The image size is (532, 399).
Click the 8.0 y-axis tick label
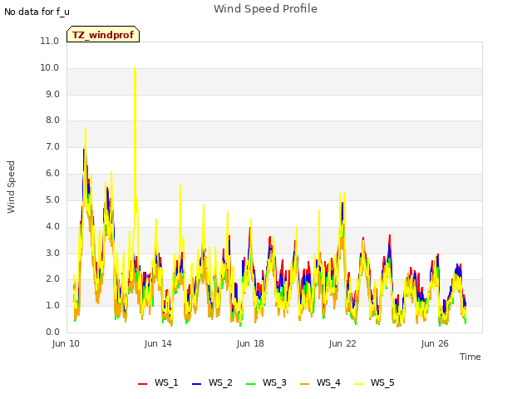click(x=52, y=120)
